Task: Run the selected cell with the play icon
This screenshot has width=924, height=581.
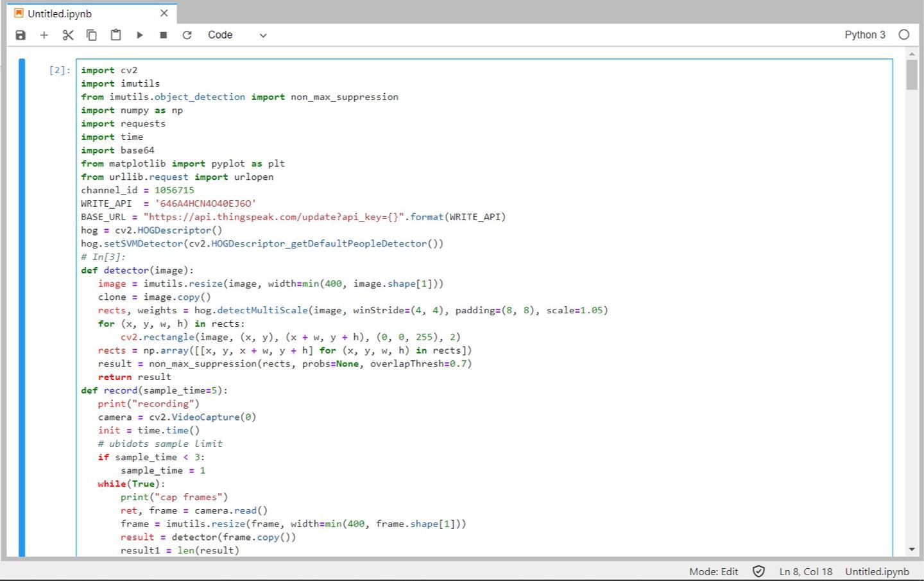Action: (139, 35)
